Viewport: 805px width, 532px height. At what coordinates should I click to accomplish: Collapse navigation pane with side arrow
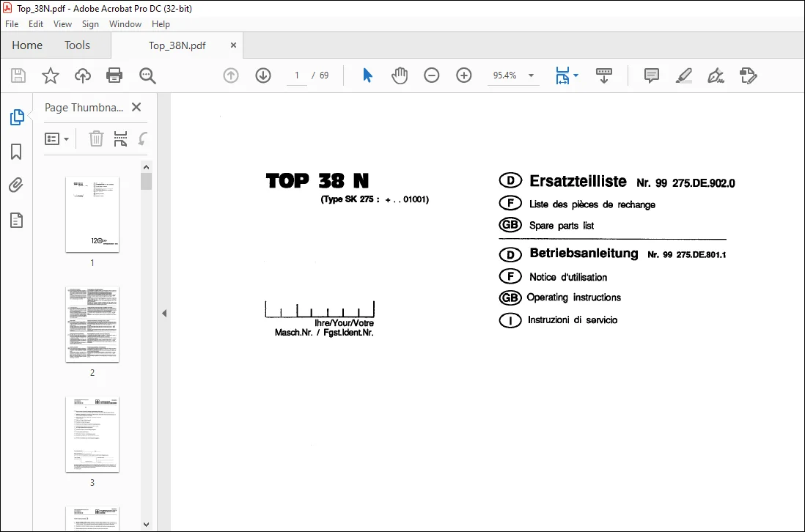(164, 313)
